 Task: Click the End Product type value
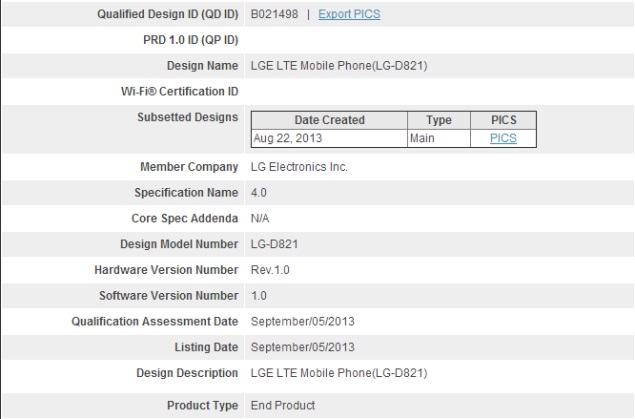pyautogui.click(x=281, y=405)
